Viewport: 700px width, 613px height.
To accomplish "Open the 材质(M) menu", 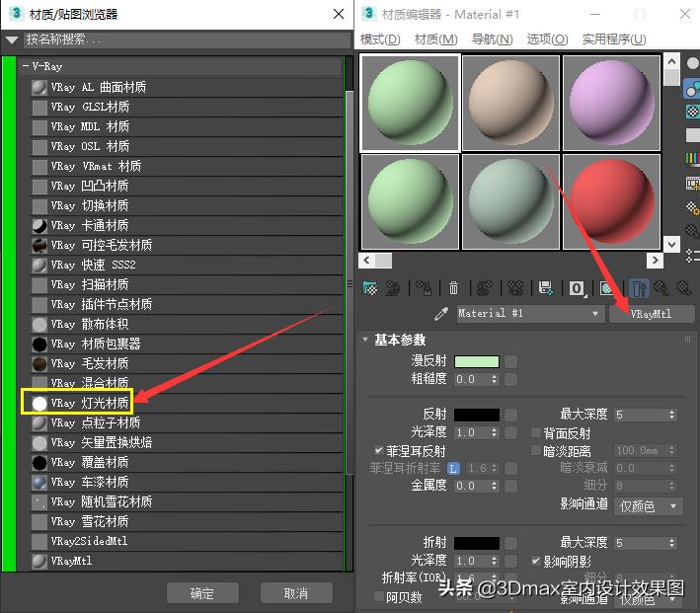I will pos(435,39).
